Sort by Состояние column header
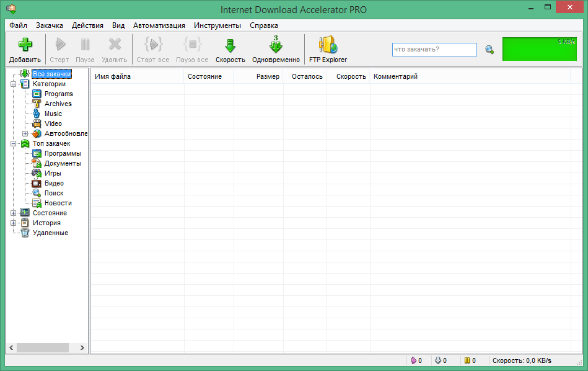 pos(209,76)
